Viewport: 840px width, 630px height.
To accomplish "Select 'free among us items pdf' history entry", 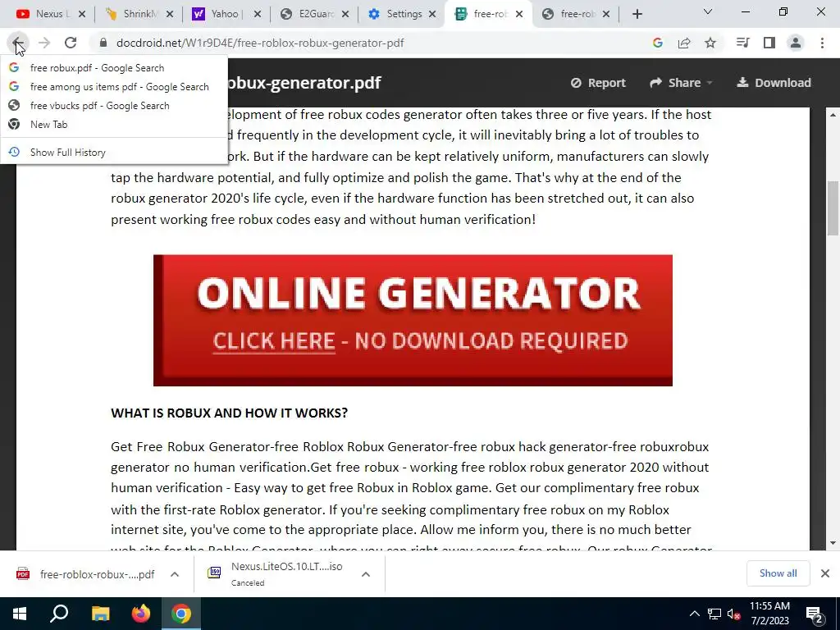I will (114, 87).
